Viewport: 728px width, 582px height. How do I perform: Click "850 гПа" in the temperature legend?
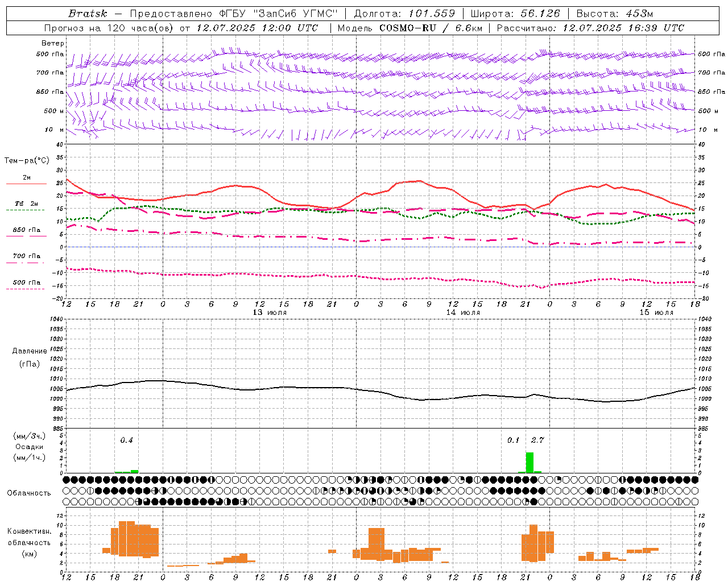(27, 230)
